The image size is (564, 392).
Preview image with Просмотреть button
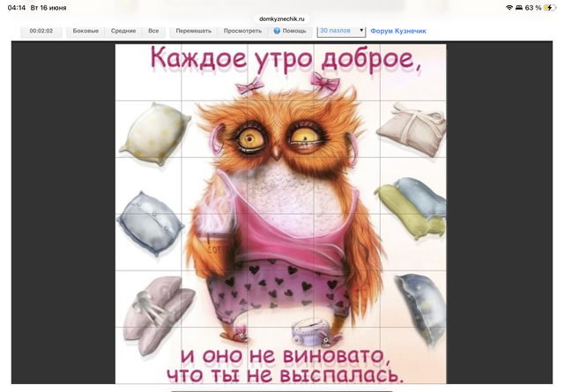[242, 32]
